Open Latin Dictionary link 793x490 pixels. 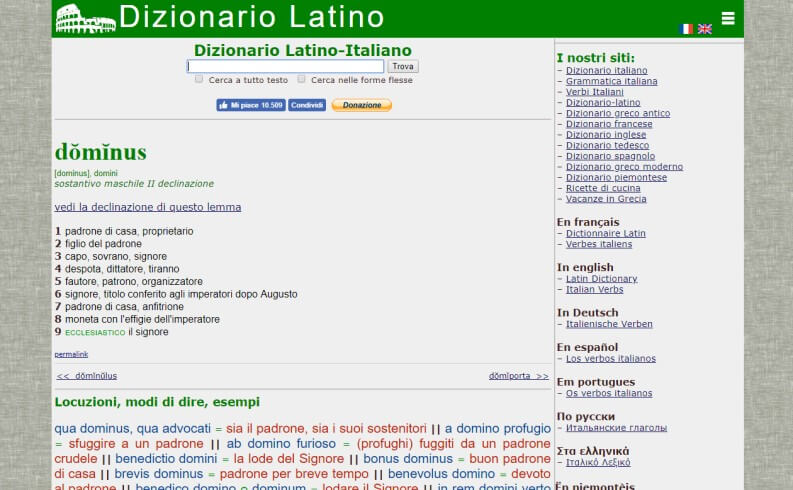pos(601,279)
